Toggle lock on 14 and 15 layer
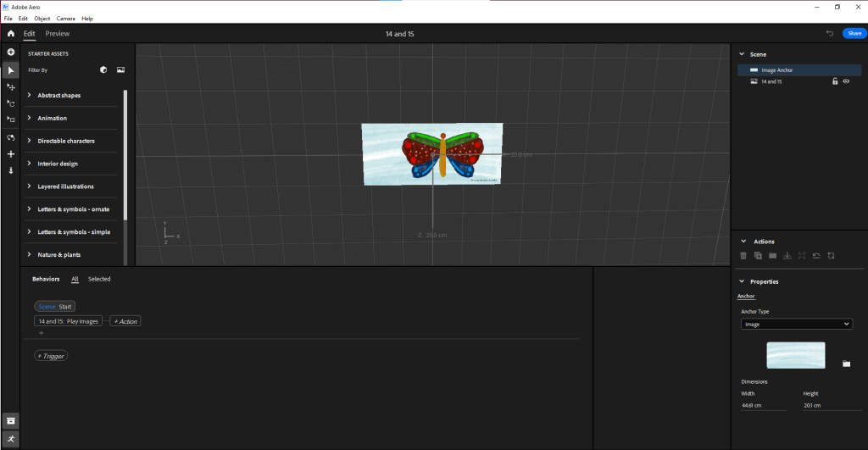This screenshot has width=868, height=450. coord(835,81)
